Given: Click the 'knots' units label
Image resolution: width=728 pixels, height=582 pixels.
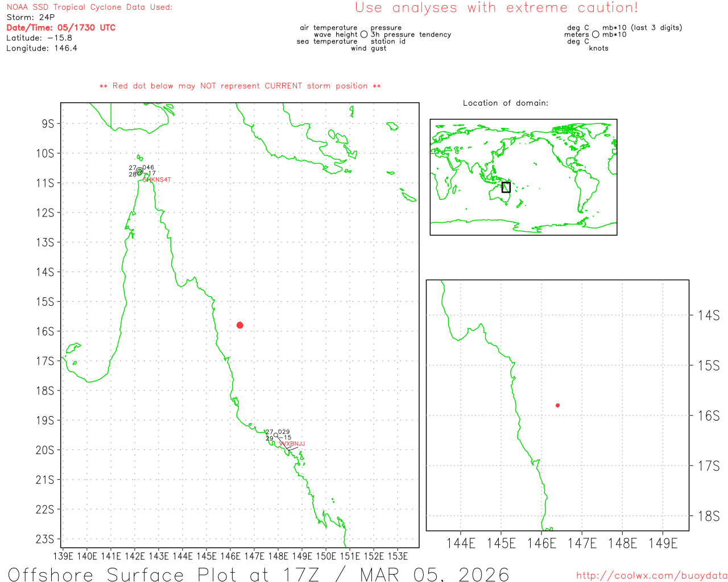Looking at the screenshot, I should click(x=599, y=48).
